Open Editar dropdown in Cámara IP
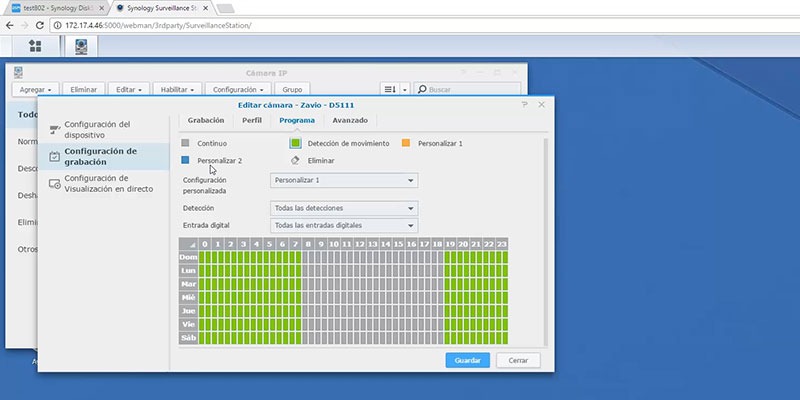This screenshot has width=800, height=400. pos(129,89)
